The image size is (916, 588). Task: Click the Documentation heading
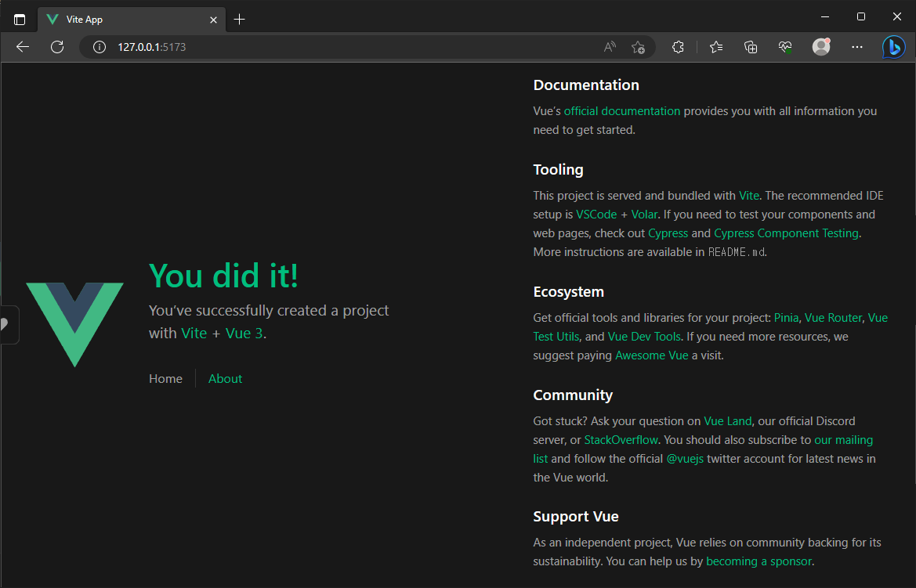(x=586, y=85)
